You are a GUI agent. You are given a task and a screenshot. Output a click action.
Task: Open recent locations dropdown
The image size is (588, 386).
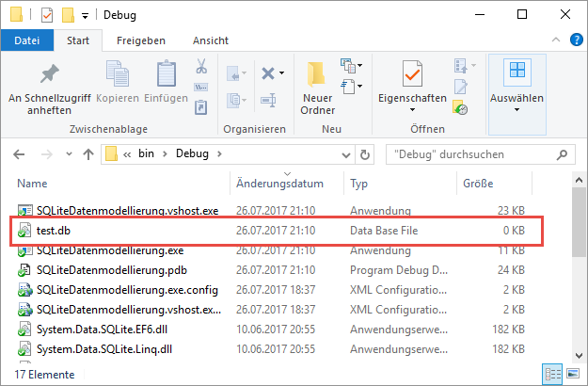point(69,153)
